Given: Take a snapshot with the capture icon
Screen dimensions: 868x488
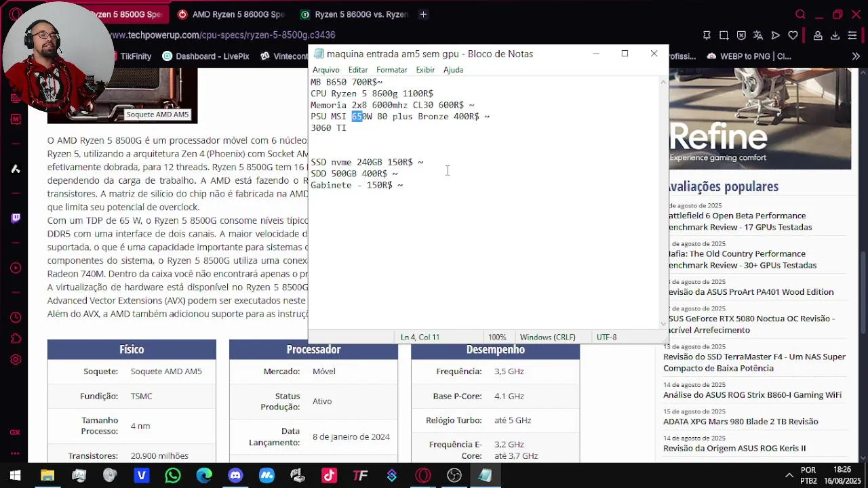Looking at the screenshot, I should (724, 35).
